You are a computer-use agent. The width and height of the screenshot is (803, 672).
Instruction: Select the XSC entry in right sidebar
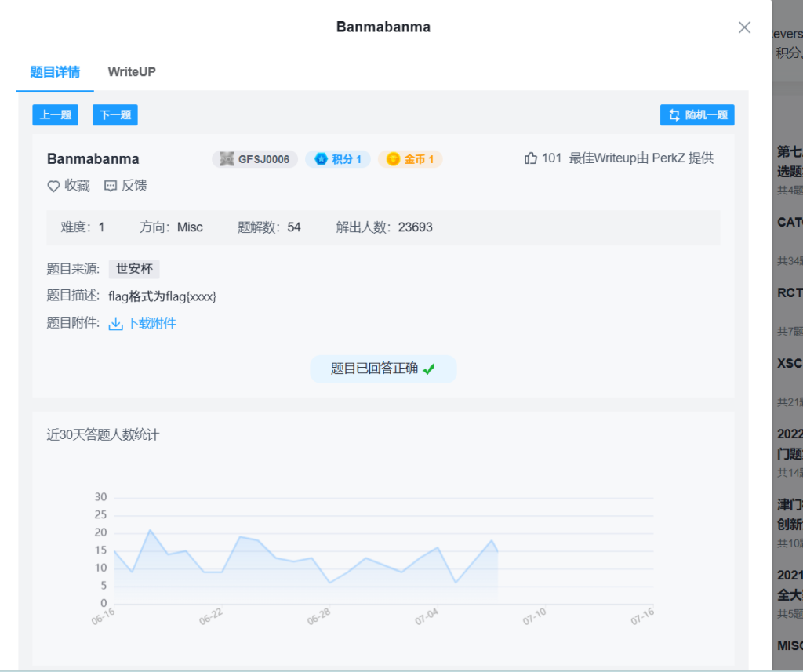click(x=790, y=364)
